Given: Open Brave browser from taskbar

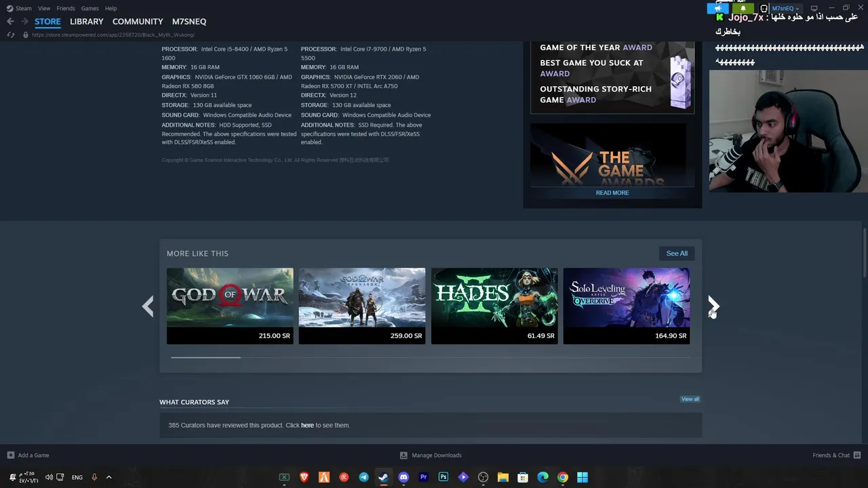Looking at the screenshot, I should click(304, 477).
